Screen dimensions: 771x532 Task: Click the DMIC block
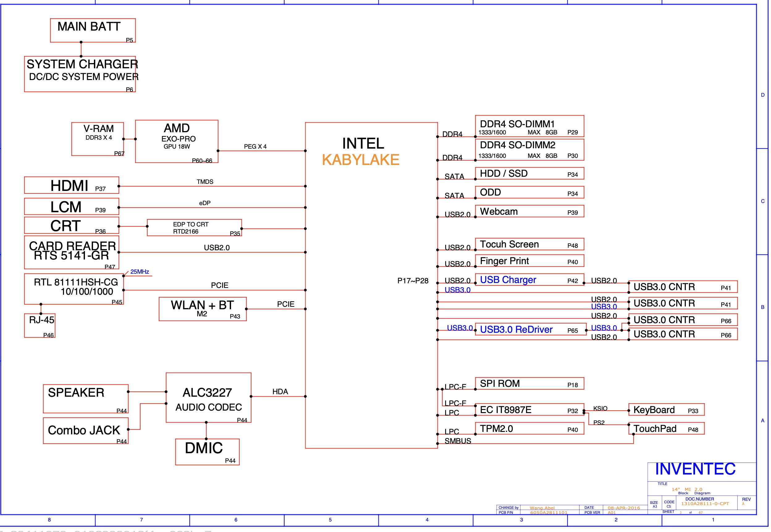[208, 452]
